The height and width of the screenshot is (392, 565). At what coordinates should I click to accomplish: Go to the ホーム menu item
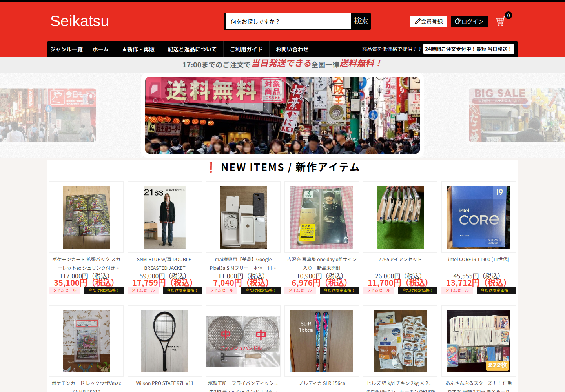click(100, 49)
